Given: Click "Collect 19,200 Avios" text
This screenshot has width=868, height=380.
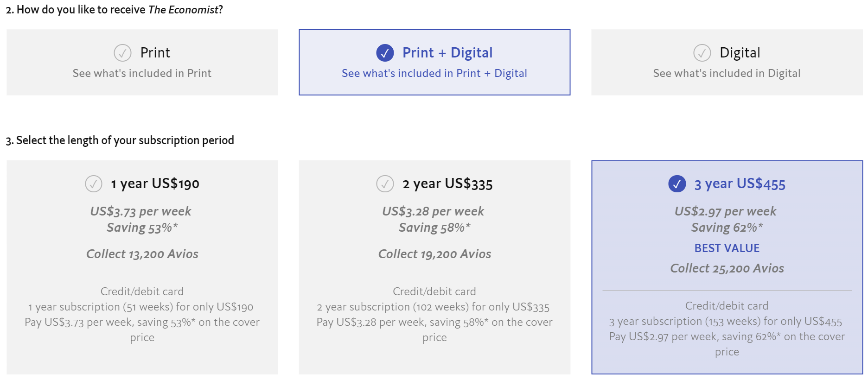Looking at the screenshot, I should tap(434, 254).
